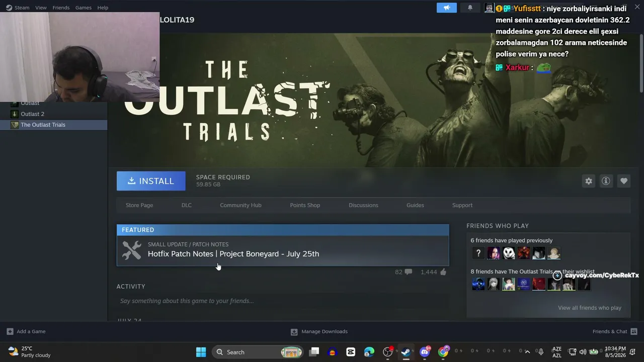644x362 pixels.
Task: Click the microphone tray icon
Action: point(541,352)
